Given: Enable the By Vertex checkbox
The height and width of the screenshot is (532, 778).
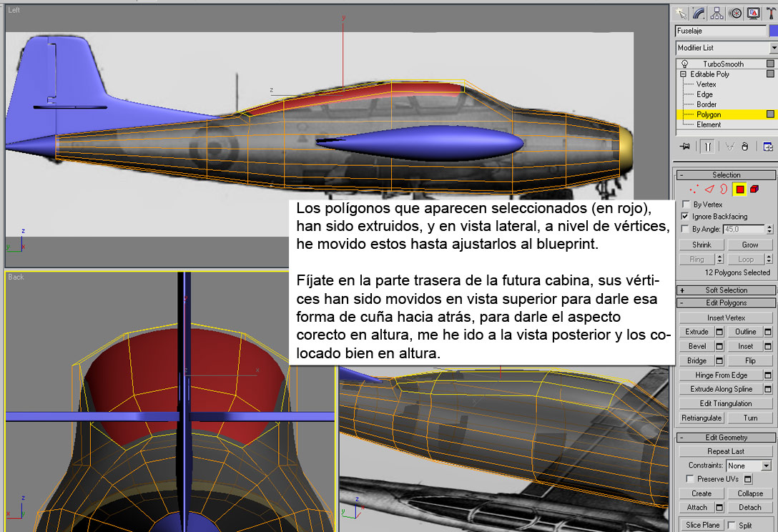Looking at the screenshot, I should (686, 204).
